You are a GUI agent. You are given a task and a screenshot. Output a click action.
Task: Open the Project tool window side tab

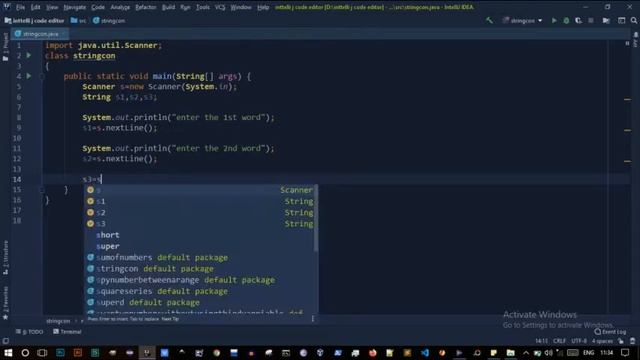coord(5,47)
